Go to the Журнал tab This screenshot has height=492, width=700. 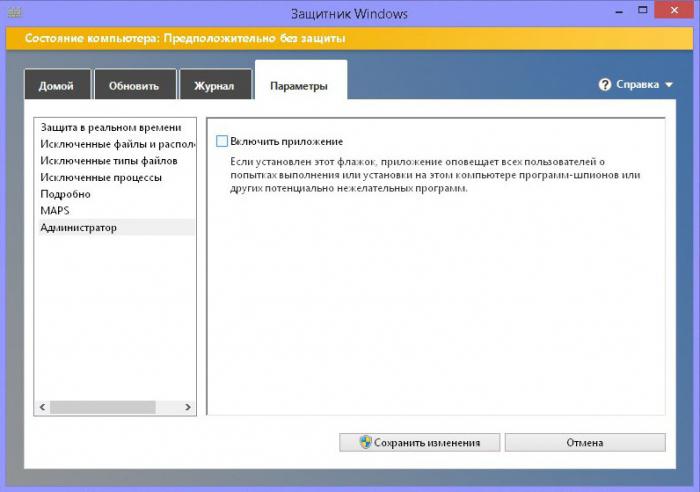point(215,85)
